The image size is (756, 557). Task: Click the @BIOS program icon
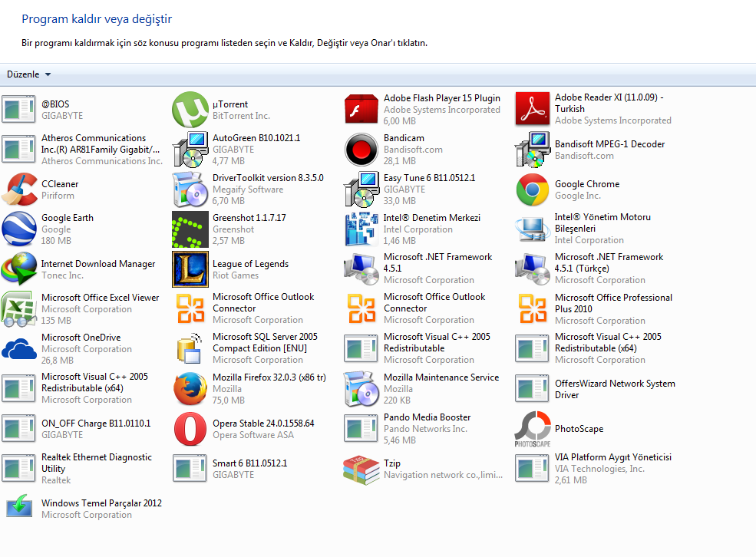(19, 109)
